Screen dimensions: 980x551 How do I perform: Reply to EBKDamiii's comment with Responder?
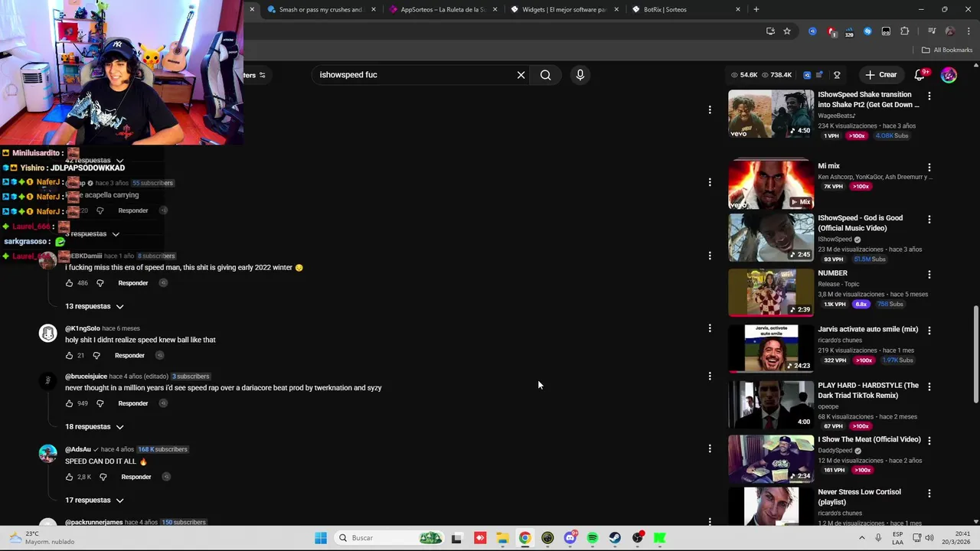click(133, 283)
